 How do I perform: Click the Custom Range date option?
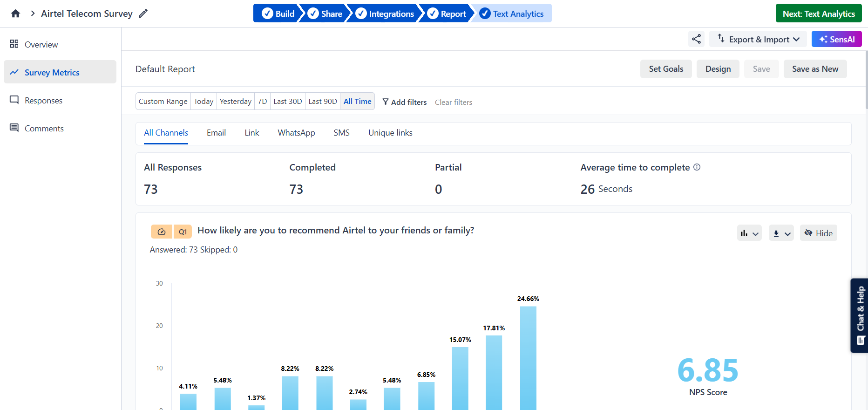(163, 101)
